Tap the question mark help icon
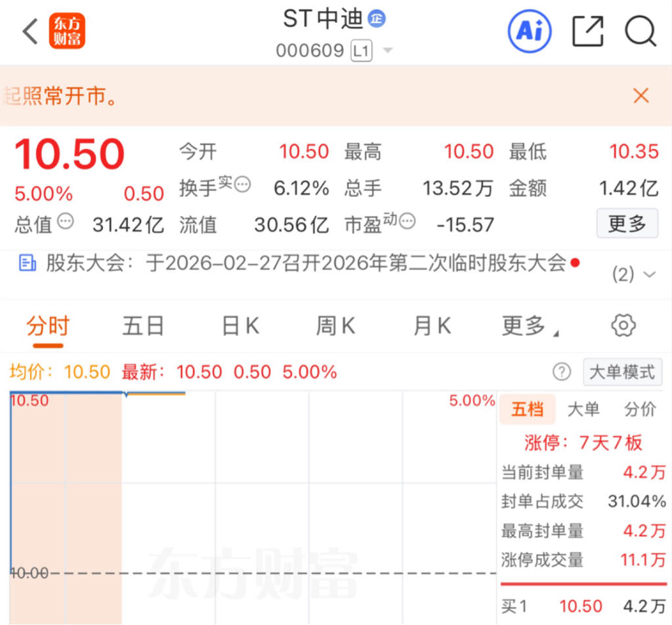Screen dimensions: 672x625 562,372
